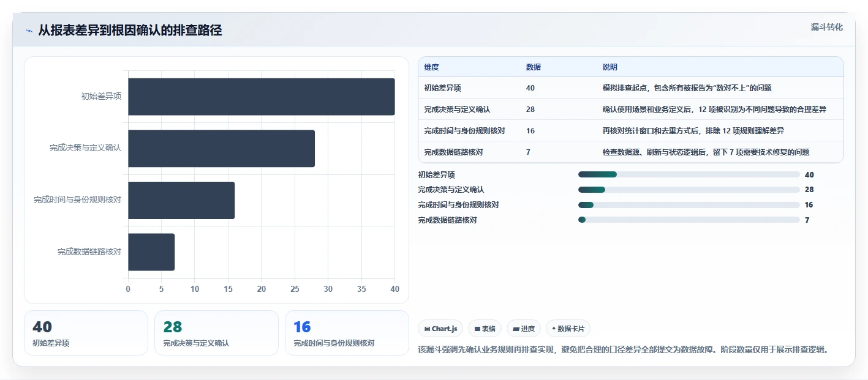Click the 表格 tag chip
This screenshot has width=868, height=380.
pyautogui.click(x=485, y=329)
